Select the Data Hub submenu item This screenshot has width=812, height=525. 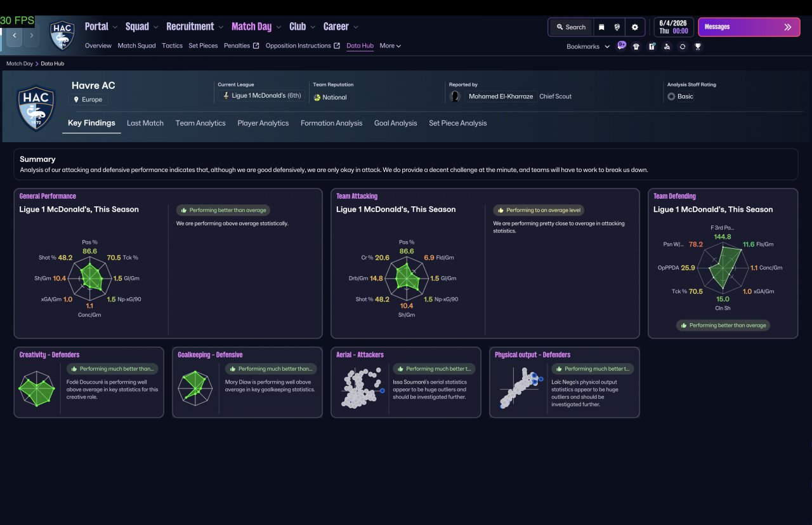click(x=360, y=46)
